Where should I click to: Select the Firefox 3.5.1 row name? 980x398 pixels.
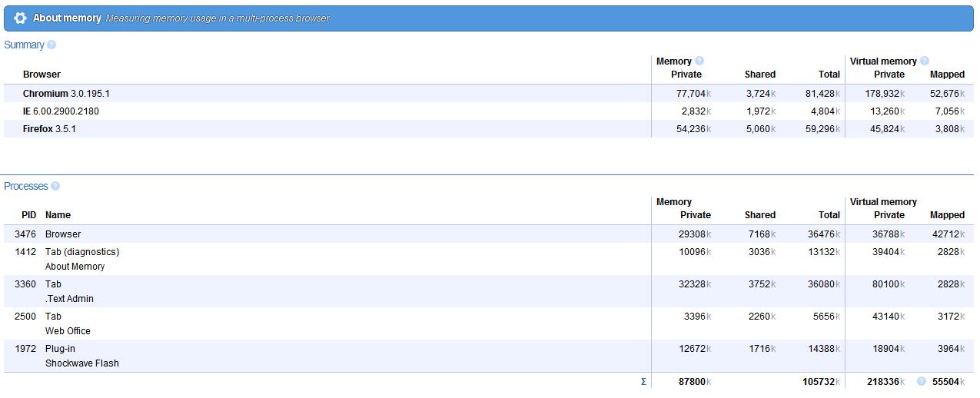(49, 128)
